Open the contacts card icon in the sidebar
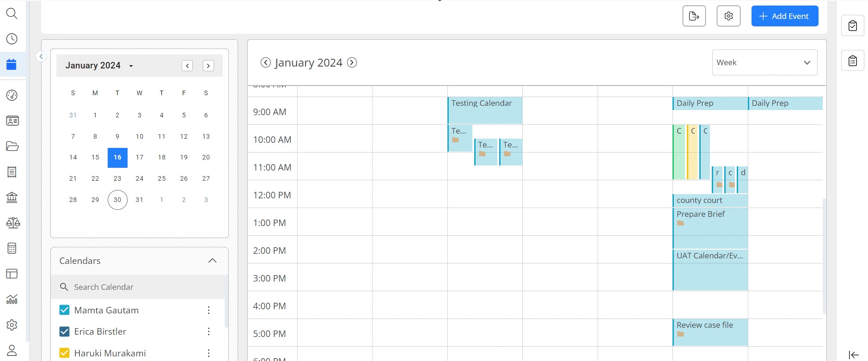Screen dimensions: 868x361 pyautogui.click(x=12, y=121)
